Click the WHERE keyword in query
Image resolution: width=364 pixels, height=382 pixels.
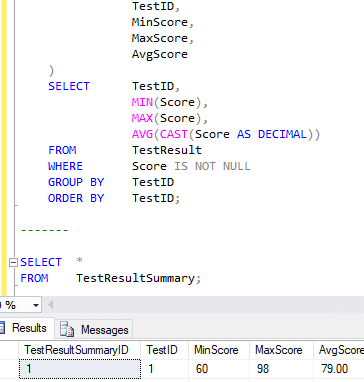click(65, 166)
